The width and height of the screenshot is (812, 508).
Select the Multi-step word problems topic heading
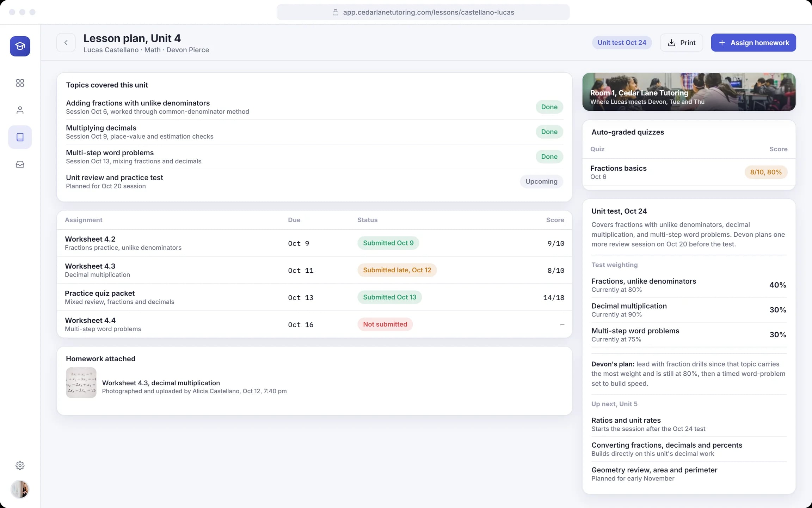pyautogui.click(x=110, y=153)
